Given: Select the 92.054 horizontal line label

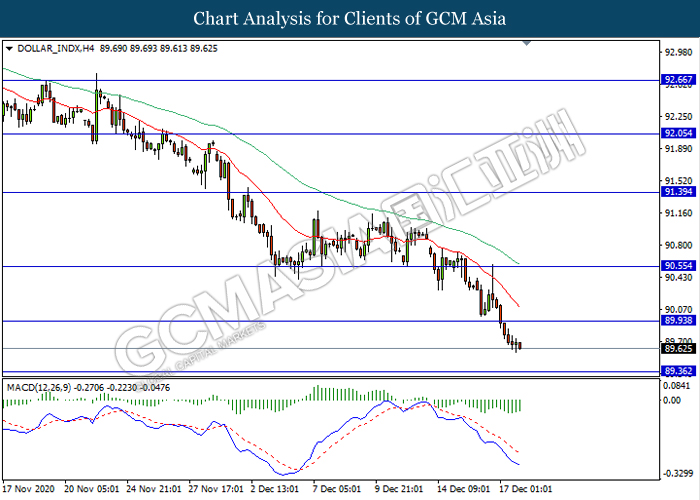Looking at the screenshot, I should [x=678, y=133].
